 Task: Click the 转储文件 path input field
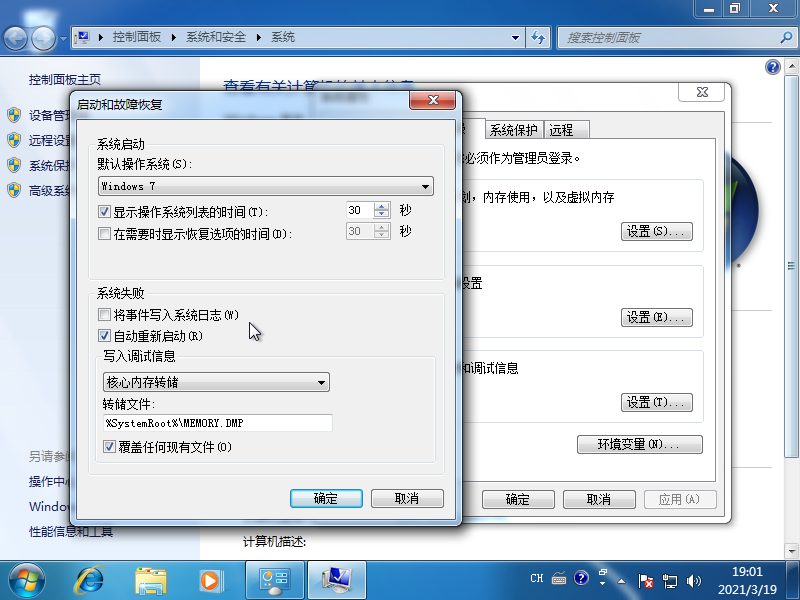pos(215,422)
